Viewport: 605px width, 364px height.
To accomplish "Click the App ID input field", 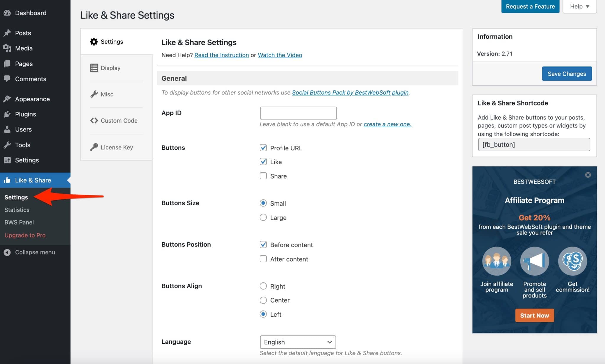I will tap(298, 113).
